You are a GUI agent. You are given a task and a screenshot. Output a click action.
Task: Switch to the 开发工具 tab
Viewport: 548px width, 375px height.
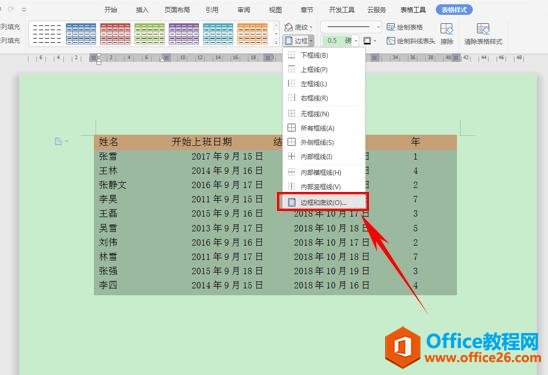[342, 10]
